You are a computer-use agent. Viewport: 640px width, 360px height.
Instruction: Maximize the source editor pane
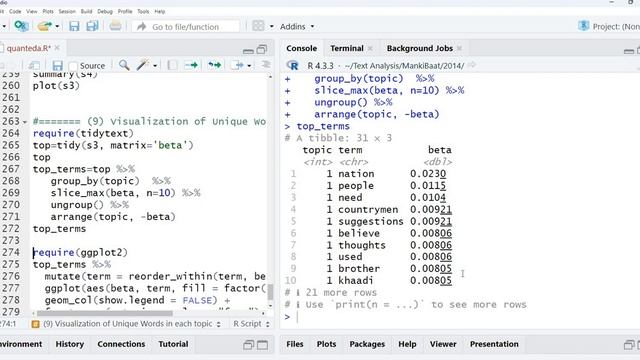click(x=262, y=50)
